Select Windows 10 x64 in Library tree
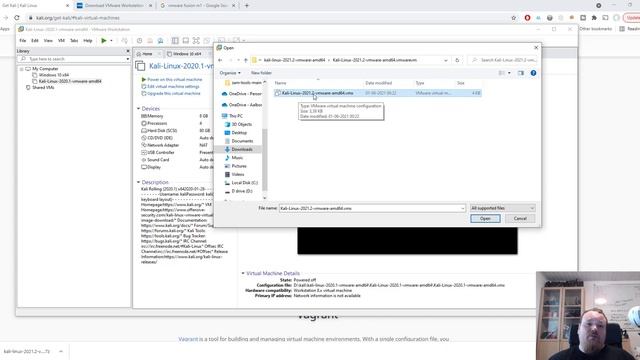640x360 pixels. (x=54, y=75)
